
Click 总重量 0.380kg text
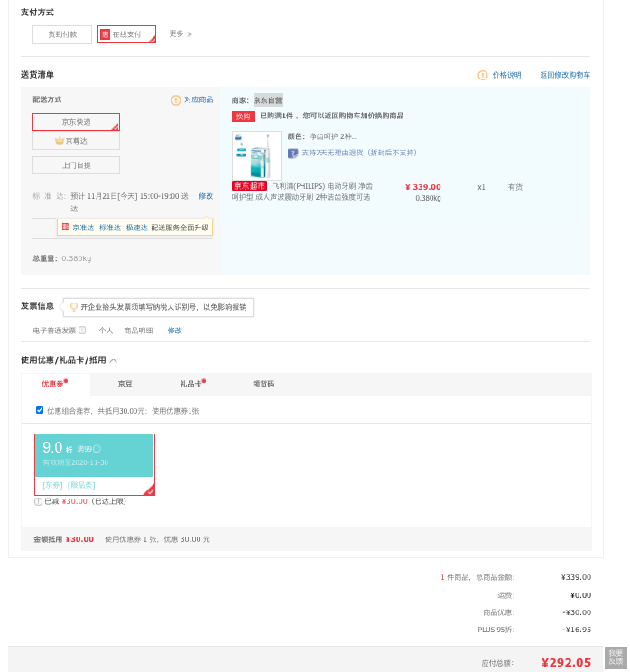62,258
